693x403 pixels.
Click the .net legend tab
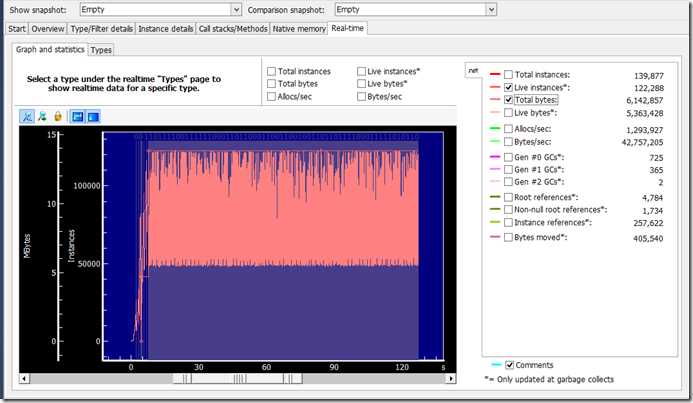[473, 71]
